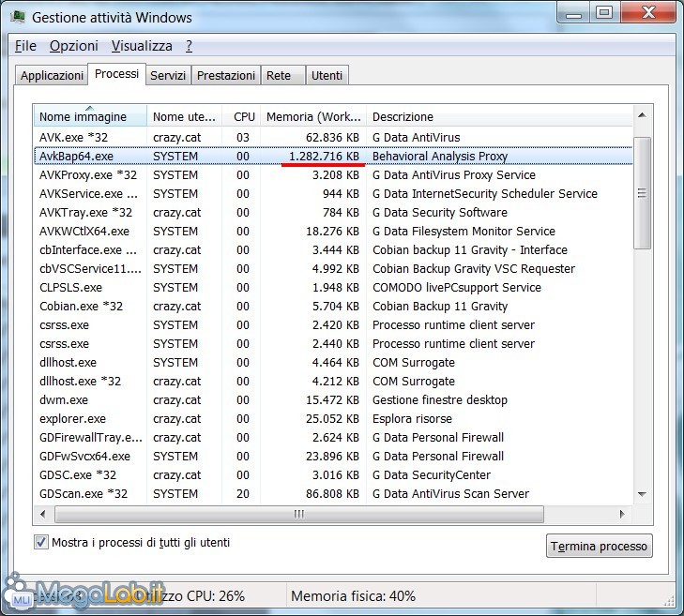Viewport: 684px width, 616px height.
Task: Switch to the Prestazioni tab
Action: click(225, 76)
